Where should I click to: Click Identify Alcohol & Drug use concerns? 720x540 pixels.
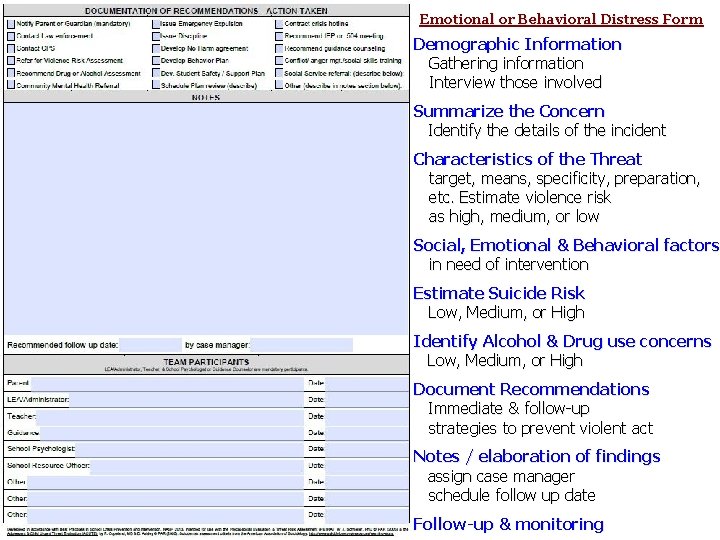point(562,341)
